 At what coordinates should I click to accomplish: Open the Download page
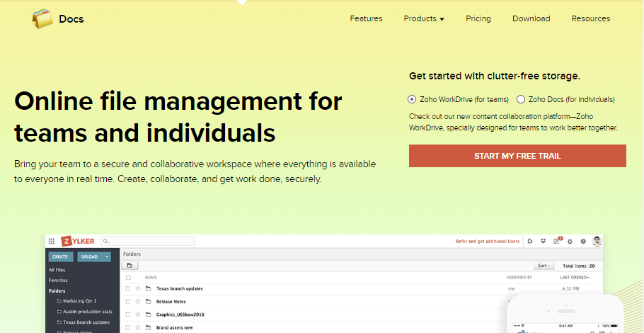(531, 18)
